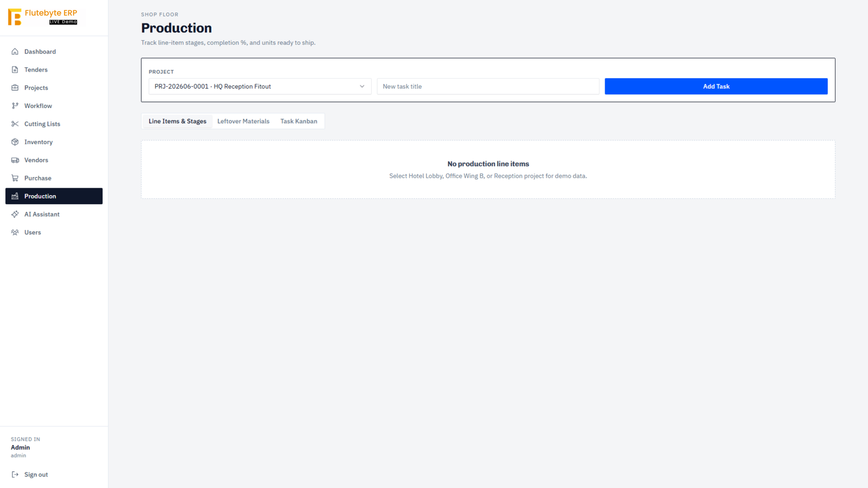Focus the New task title field
The width and height of the screenshot is (868, 488).
pyautogui.click(x=488, y=86)
